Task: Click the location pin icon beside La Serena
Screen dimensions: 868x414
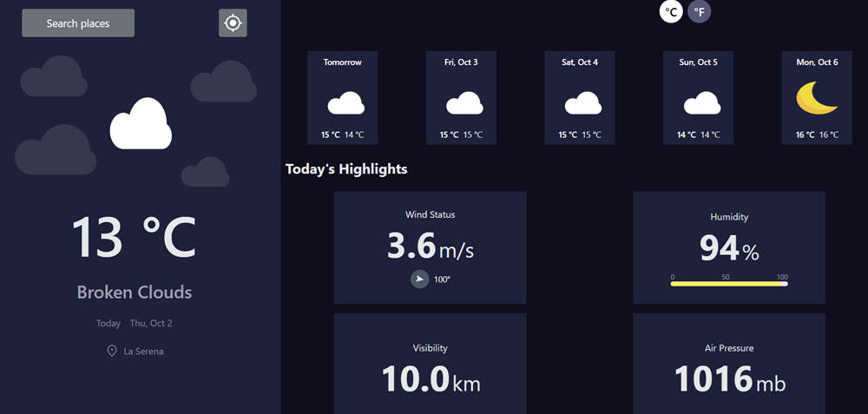Action: [x=112, y=352]
